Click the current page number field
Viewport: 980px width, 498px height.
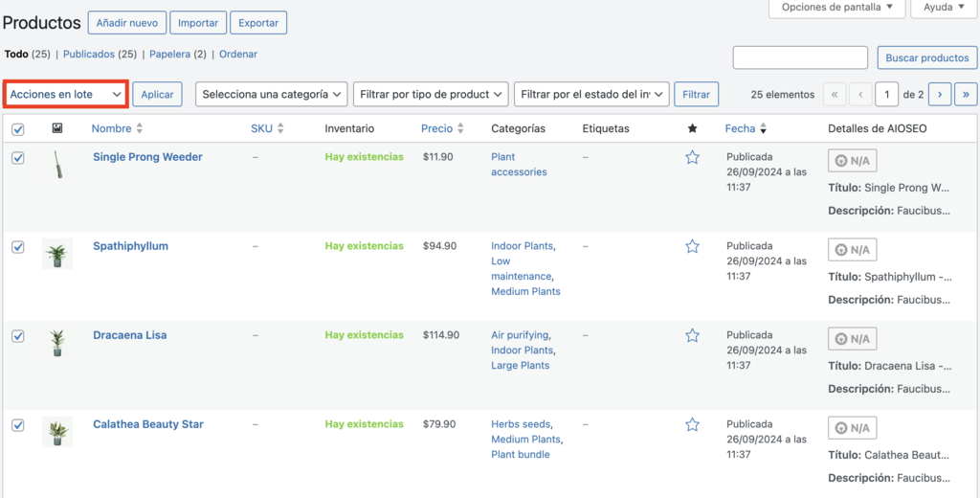pyautogui.click(x=886, y=95)
